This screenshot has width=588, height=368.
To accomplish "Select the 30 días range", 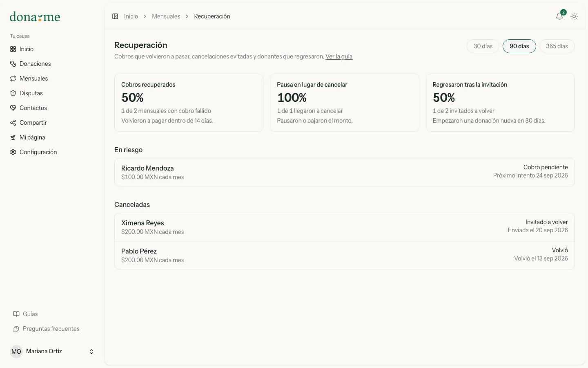I will 483,46.
